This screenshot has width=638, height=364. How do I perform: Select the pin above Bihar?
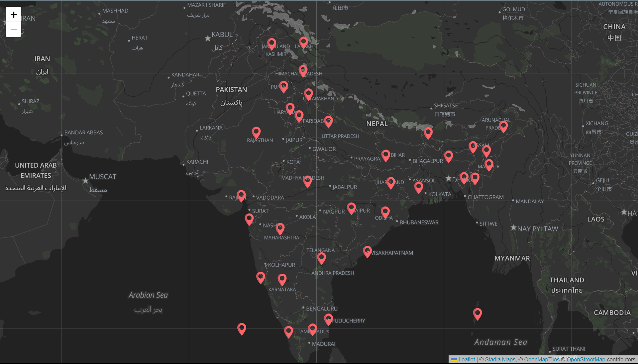click(x=386, y=155)
